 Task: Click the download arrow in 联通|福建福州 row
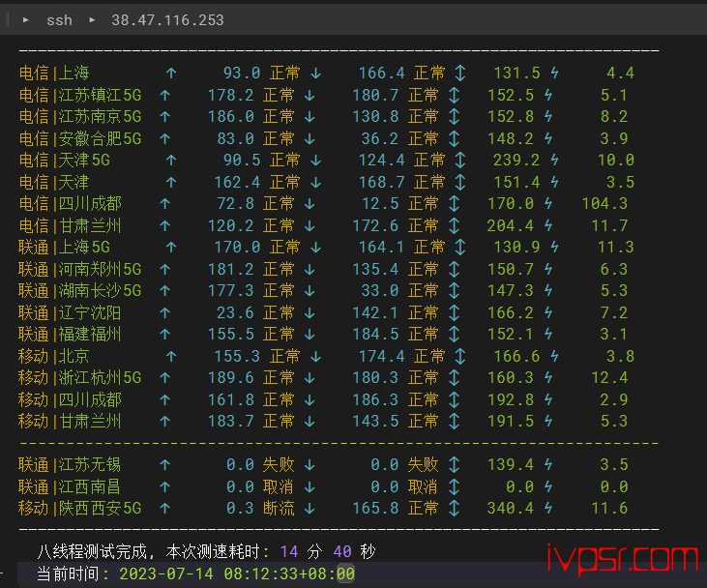click(x=309, y=334)
